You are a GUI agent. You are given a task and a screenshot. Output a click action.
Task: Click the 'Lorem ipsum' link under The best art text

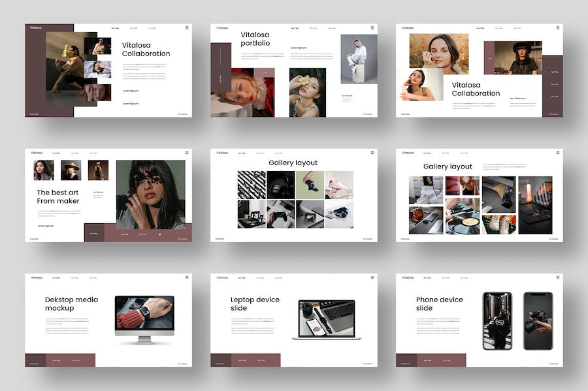coord(46,226)
